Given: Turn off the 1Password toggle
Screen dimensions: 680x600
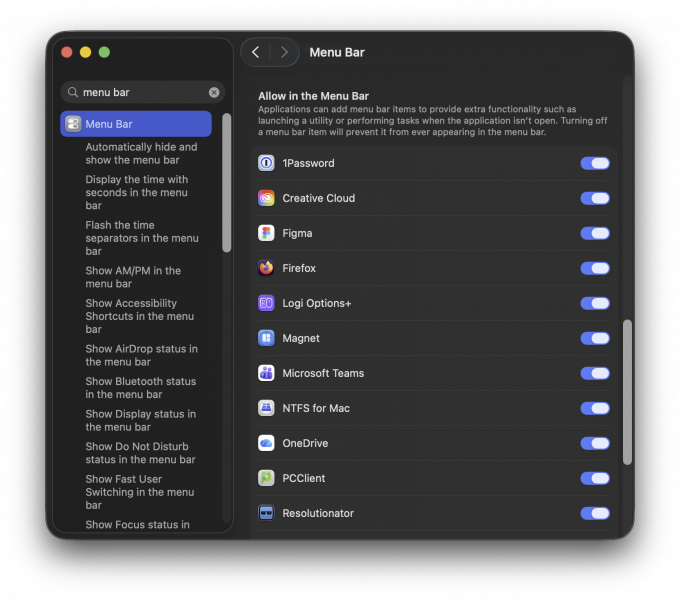Looking at the screenshot, I should (x=595, y=163).
